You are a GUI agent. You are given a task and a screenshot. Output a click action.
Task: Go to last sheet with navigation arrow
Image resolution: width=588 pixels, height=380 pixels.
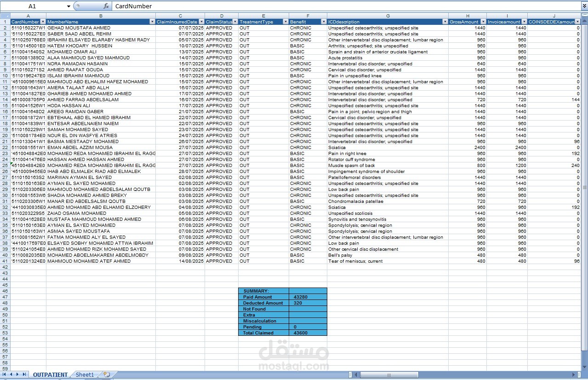click(24, 374)
